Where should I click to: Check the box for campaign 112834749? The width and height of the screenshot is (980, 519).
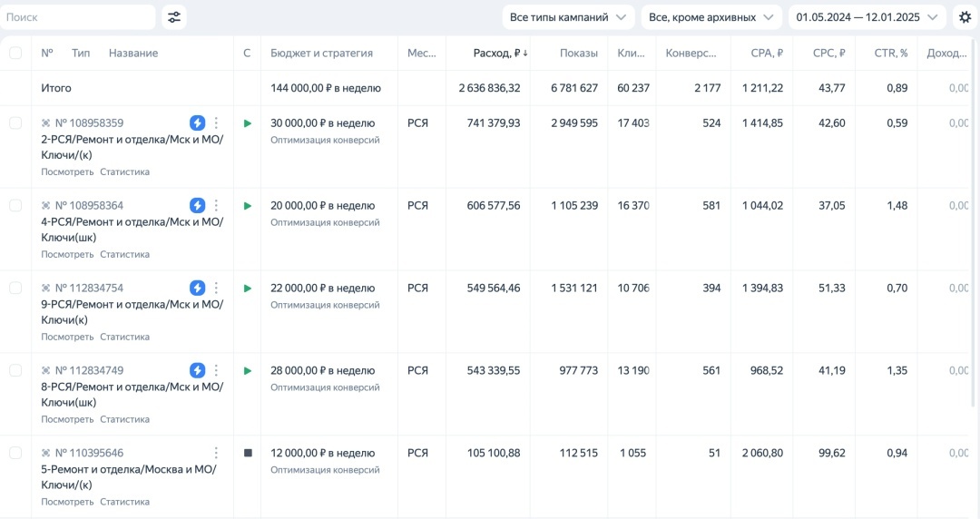click(x=15, y=371)
